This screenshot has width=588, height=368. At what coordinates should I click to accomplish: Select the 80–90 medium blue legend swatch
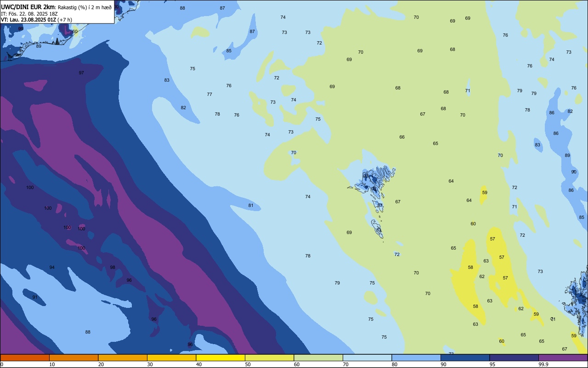tap(416, 357)
